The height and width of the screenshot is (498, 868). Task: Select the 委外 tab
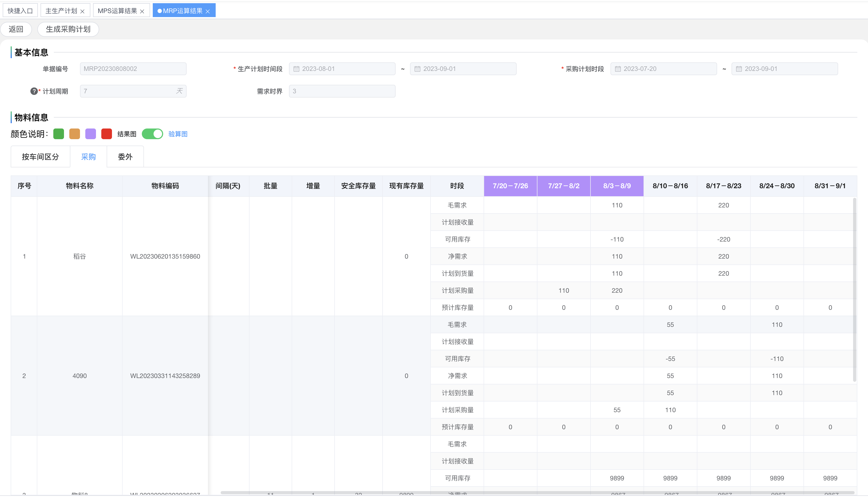(x=125, y=157)
